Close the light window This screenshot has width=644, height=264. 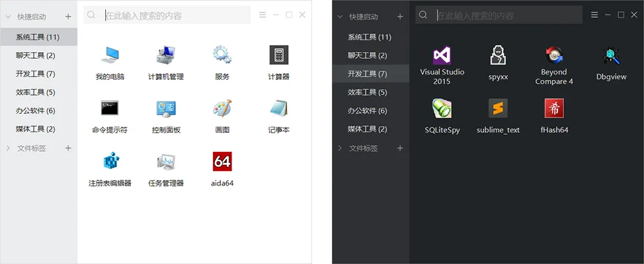click(x=302, y=15)
